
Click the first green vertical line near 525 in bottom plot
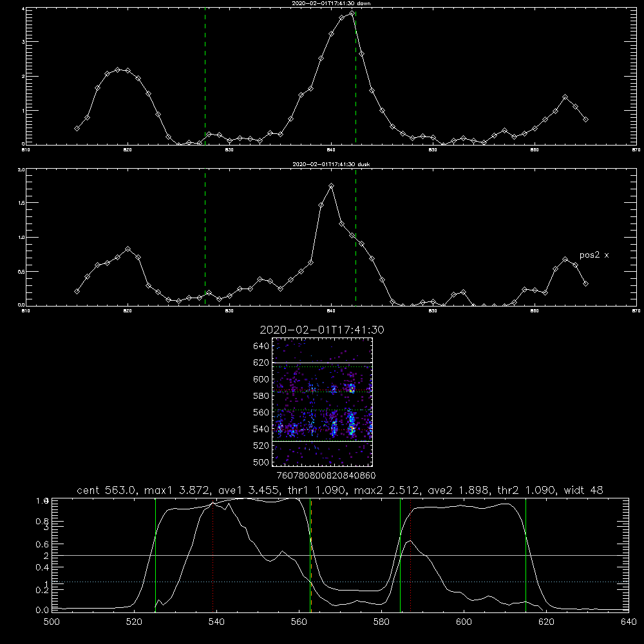[155, 554]
